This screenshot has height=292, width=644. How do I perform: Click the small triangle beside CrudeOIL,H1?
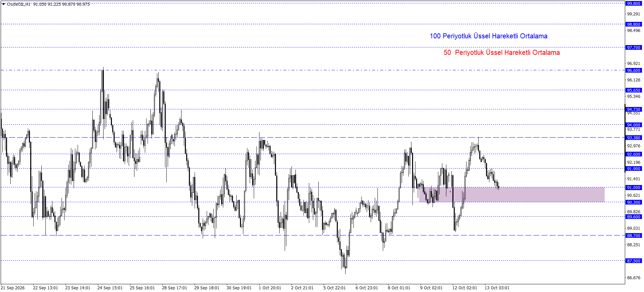4,4
